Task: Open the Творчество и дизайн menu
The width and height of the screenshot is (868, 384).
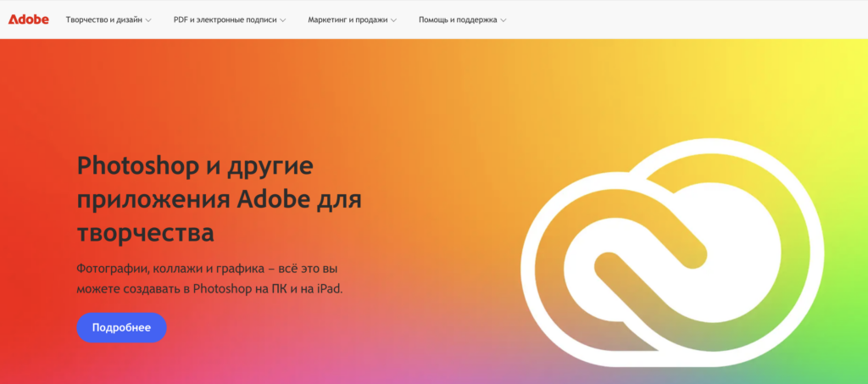Action: point(108,19)
